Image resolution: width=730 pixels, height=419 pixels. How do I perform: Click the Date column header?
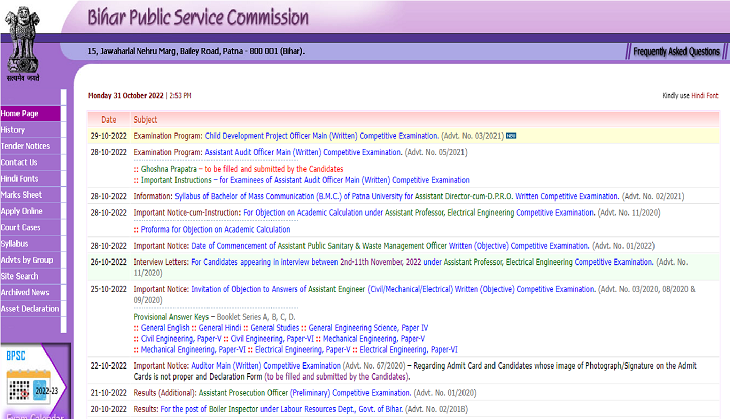click(108, 120)
